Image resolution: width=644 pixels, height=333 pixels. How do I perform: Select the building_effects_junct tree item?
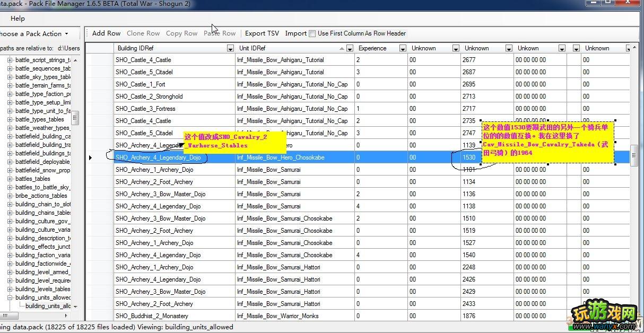42,247
